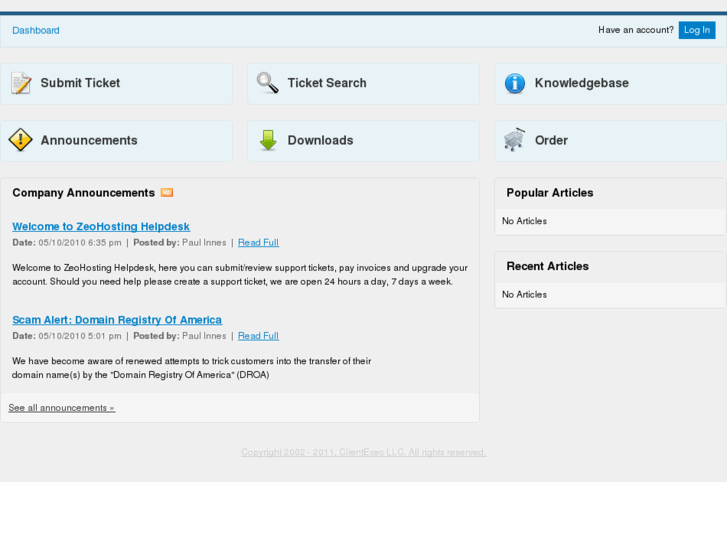The width and height of the screenshot is (727, 545).
Task: Click the Submit Ticket notepad icon
Action: pos(21,83)
